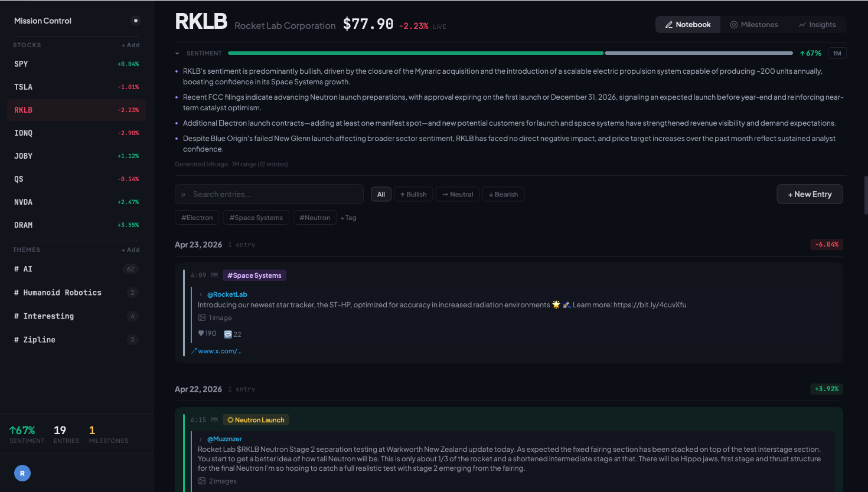Collapse the Sentiment section chevron
This screenshot has width=868, height=492.
pos(177,53)
